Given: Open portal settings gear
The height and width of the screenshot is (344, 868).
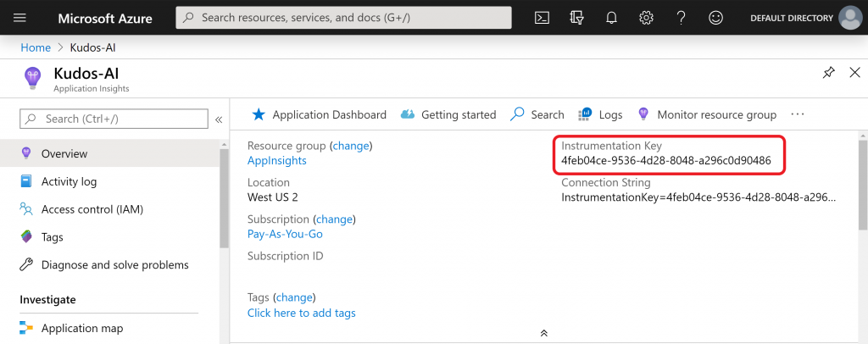Looking at the screenshot, I should click(646, 18).
